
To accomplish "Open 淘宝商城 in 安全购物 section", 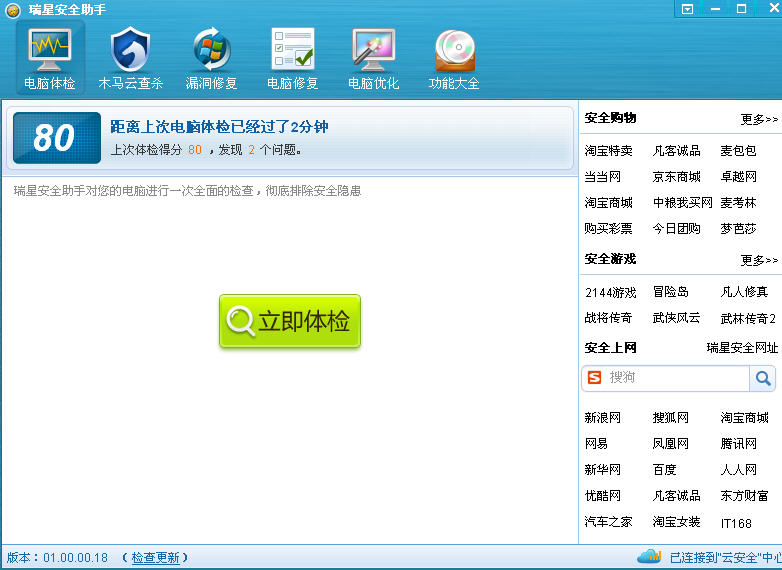I will (x=608, y=202).
